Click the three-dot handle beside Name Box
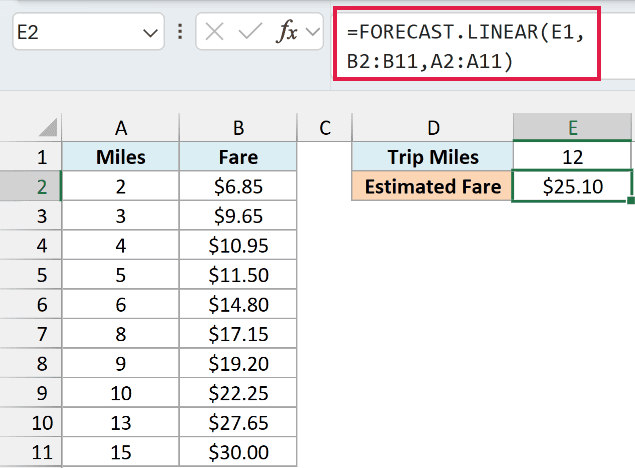This screenshot has width=635, height=468. click(180, 32)
